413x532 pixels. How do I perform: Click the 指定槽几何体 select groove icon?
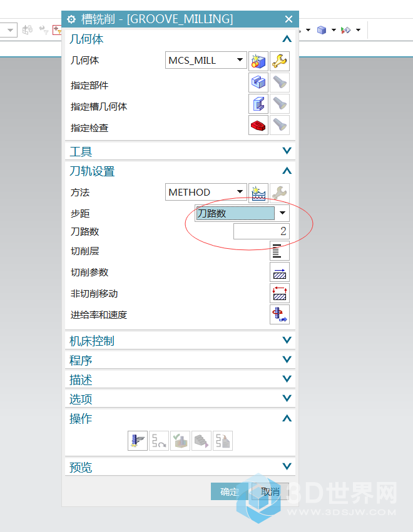coord(258,104)
